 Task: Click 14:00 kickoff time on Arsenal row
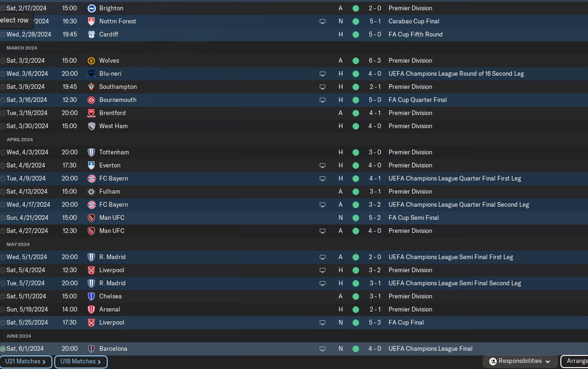(x=69, y=309)
